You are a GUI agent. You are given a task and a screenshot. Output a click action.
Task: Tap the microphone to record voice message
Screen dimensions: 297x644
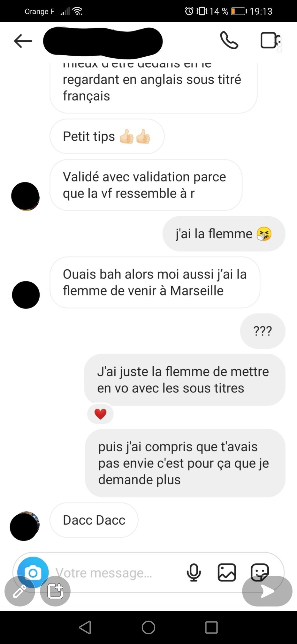(x=194, y=572)
